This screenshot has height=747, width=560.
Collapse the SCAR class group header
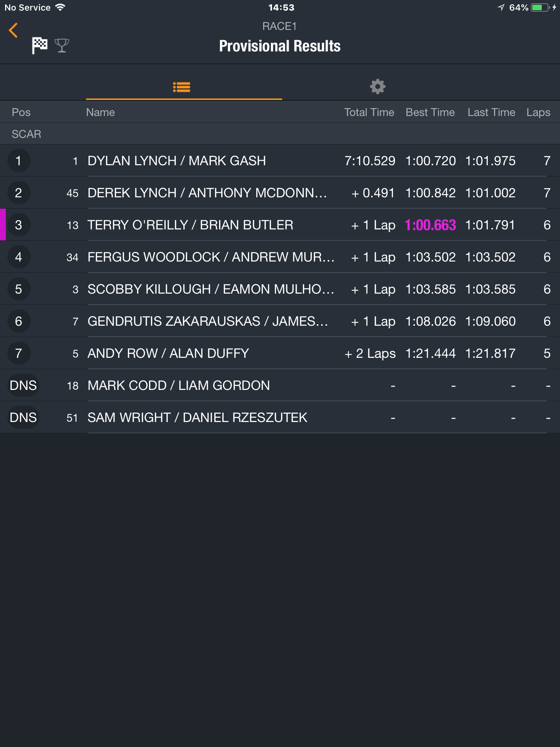280,134
